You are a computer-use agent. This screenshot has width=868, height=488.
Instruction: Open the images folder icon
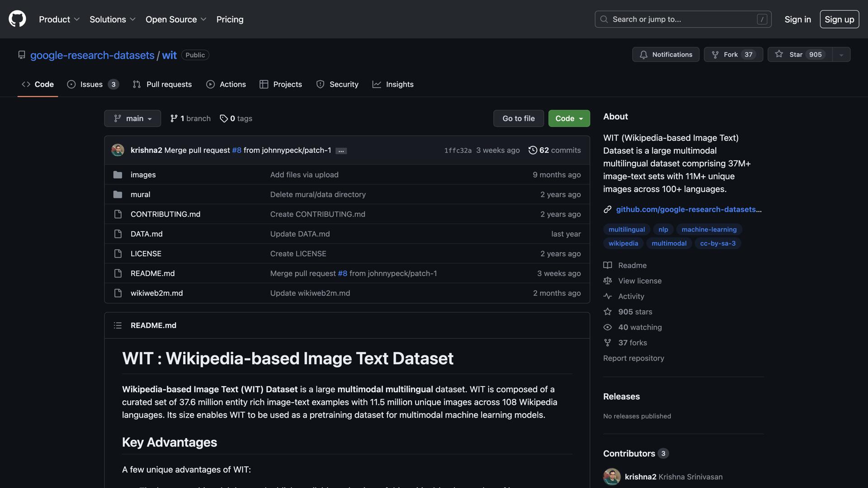(x=118, y=175)
